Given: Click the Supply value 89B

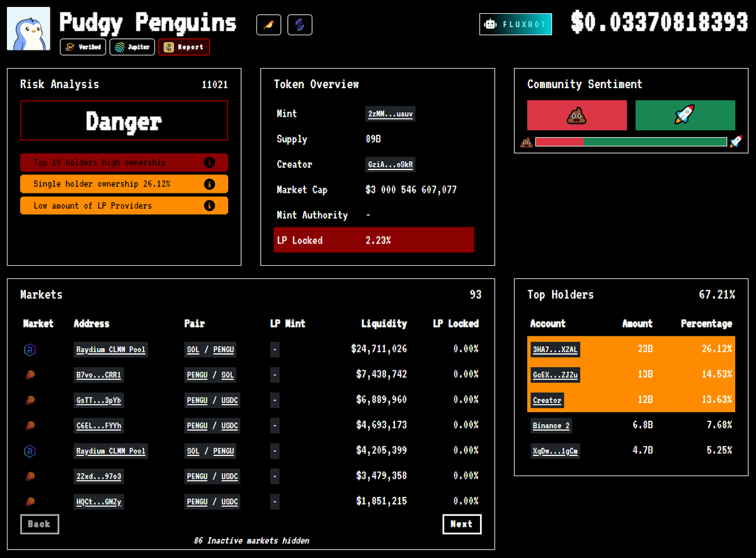Looking at the screenshot, I should tap(373, 139).
